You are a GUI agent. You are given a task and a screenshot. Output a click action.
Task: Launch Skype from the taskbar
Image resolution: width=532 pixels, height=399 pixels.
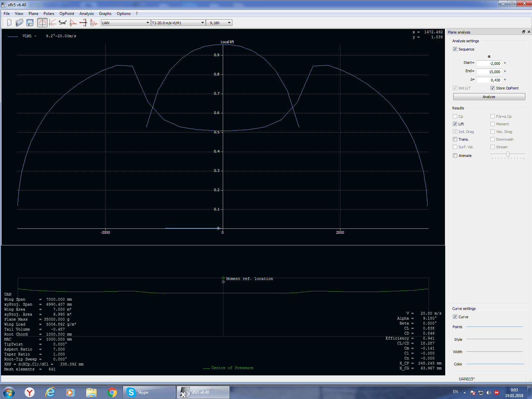tap(149, 392)
